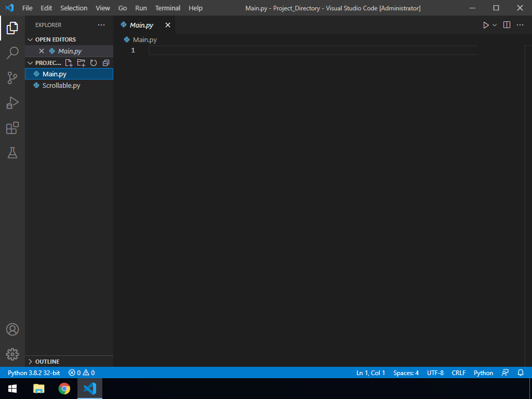532x399 pixels.
Task: Open the run options dropdown arrow
Action: point(495,25)
